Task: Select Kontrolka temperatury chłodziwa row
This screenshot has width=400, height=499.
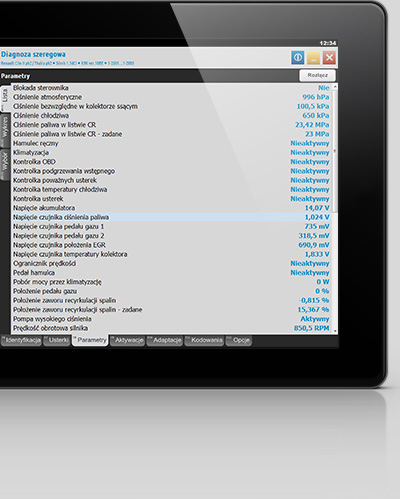Action: pyautogui.click(x=172, y=189)
